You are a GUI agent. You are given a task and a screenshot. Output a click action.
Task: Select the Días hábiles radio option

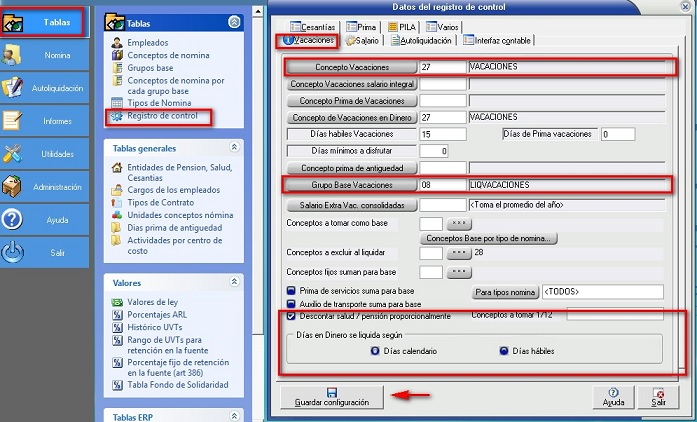504,351
